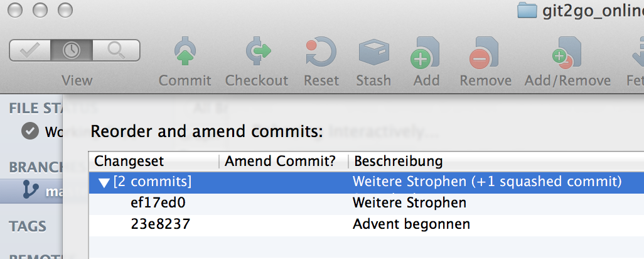The height and width of the screenshot is (259, 644).
Task: Click the Commit toolbar icon
Action: click(x=185, y=52)
